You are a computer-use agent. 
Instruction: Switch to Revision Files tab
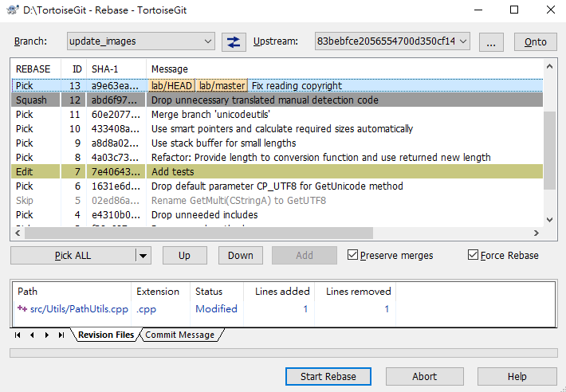click(106, 335)
